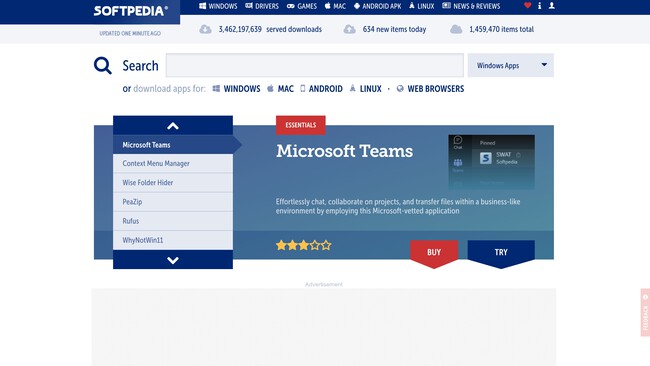Click the red heart favorites icon
This screenshot has width=650, height=366.
527,6
